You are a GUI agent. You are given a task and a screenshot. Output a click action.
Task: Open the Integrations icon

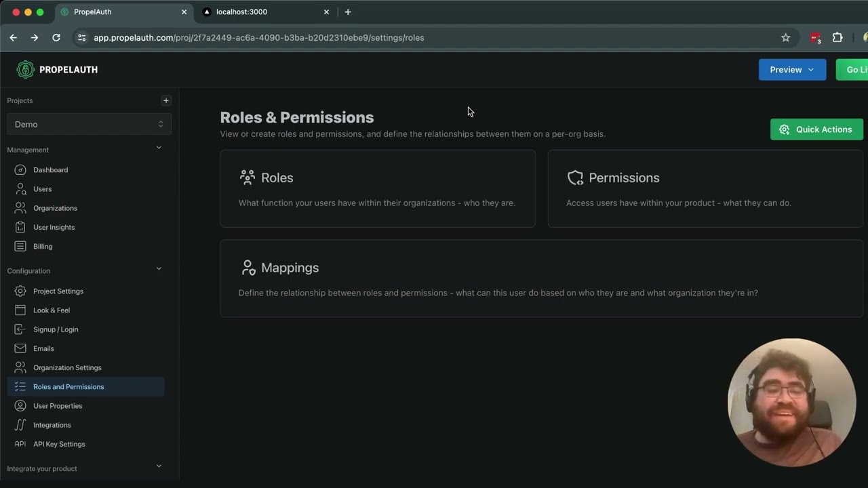click(20, 425)
